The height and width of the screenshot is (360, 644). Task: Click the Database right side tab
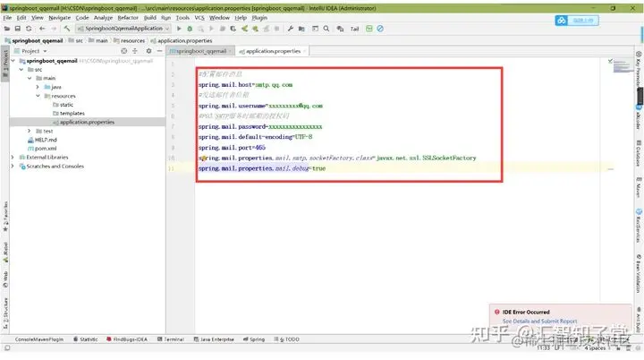639,153
